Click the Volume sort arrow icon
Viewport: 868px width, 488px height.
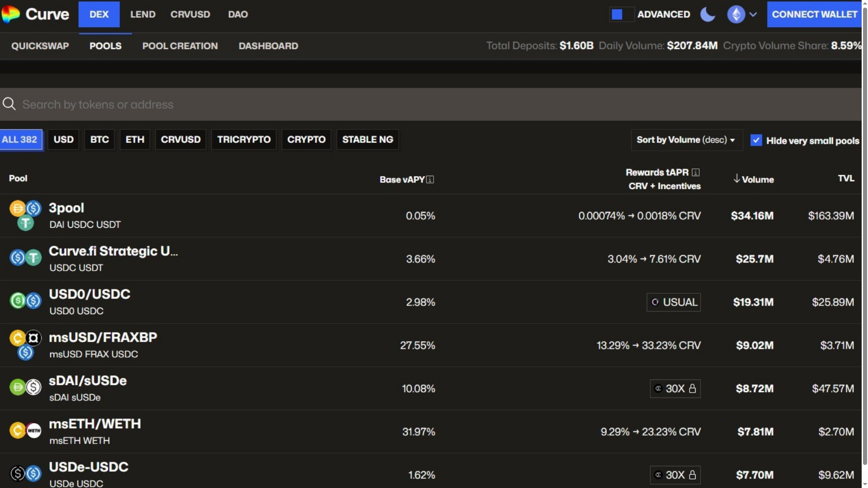pos(736,179)
